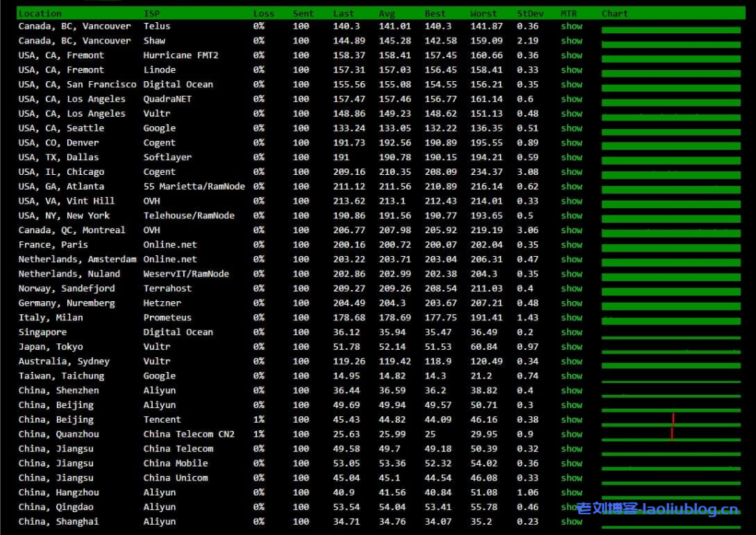
Task: Open the show link for Shanghai Aliyun
Action: [x=571, y=522]
